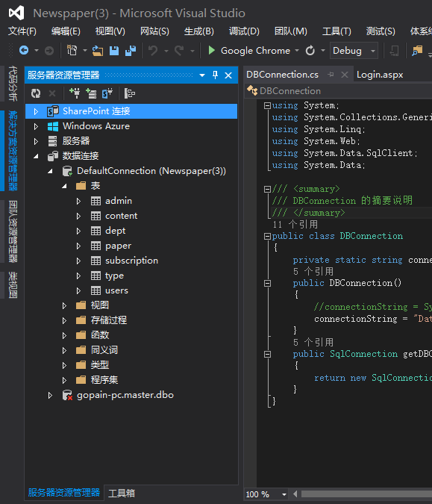Viewport: 432px width, 504px height.
Task: Click the Refresh icon in Server Explorer
Action: [x=36, y=93]
